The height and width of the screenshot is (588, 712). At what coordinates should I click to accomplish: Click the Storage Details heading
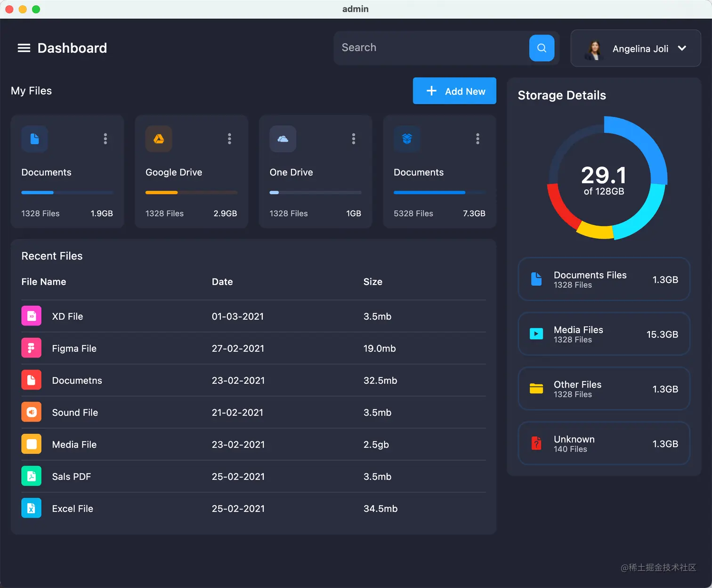[562, 95]
